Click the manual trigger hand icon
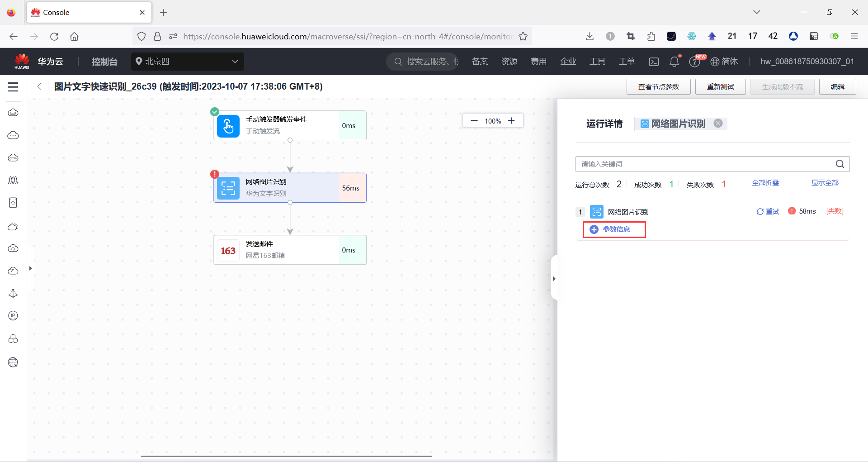Image resolution: width=868 pixels, height=462 pixels. tap(228, 126)
